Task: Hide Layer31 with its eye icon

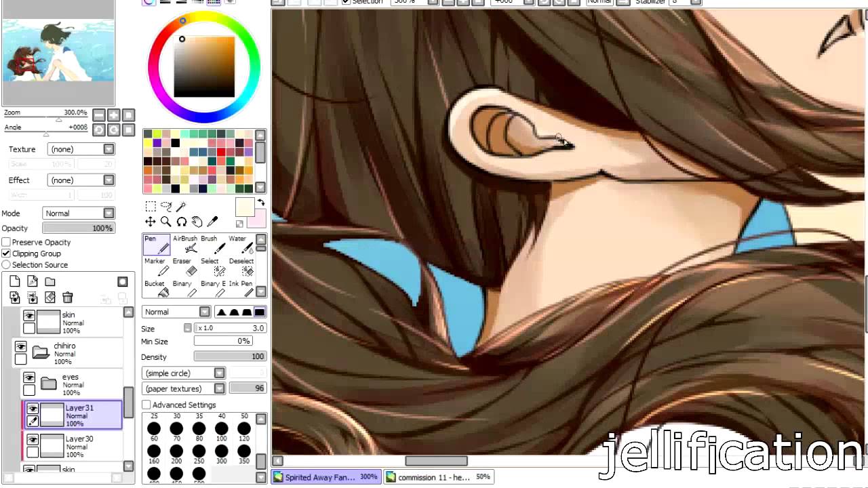Action: click(33, 409)
